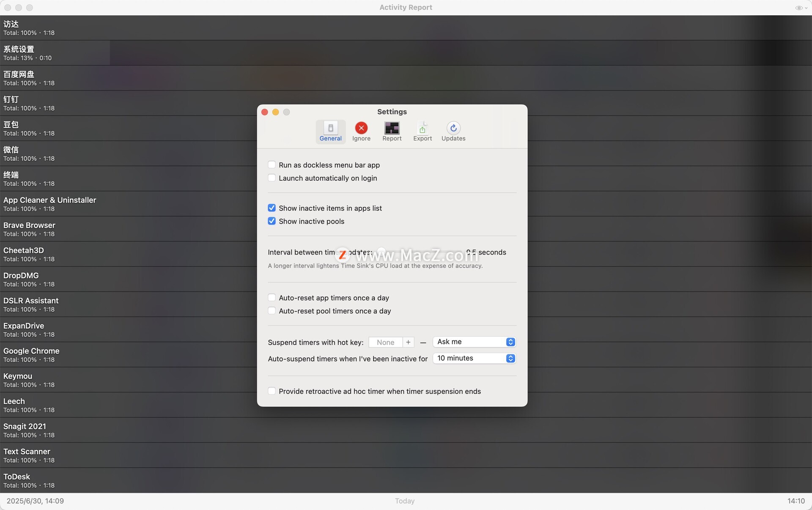The height and width of the screenshot is (510, 812).
Task: Select the Keymou row
Action: click(406, 380)
